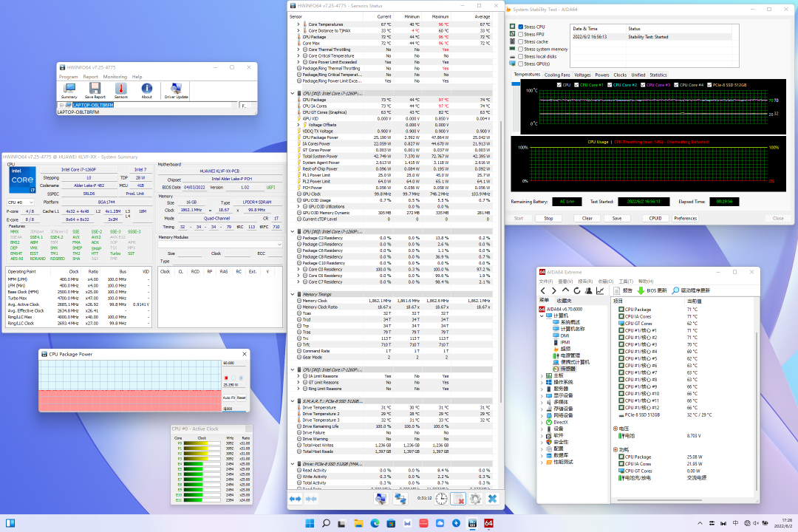
Task: Click the BIOS update green arrow icon
Action: [641, 290]
